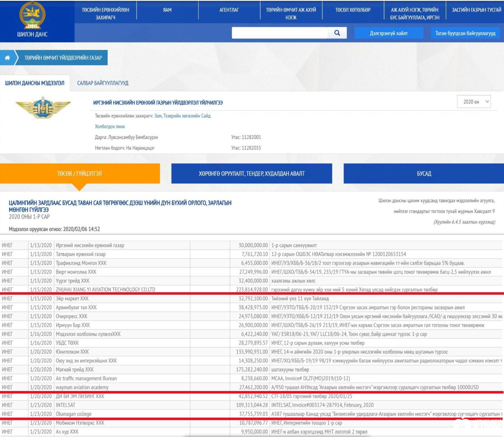Open the Яам menu item

[167, 10]
